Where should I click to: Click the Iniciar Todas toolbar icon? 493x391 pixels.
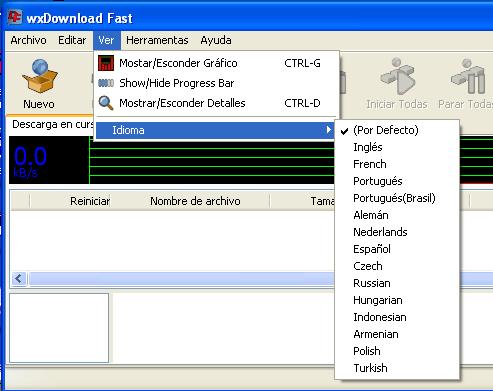point(397,76)
